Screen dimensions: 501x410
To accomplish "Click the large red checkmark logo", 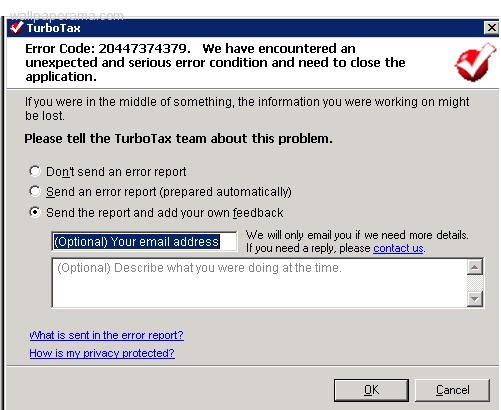I will click(x=475, y=62).
